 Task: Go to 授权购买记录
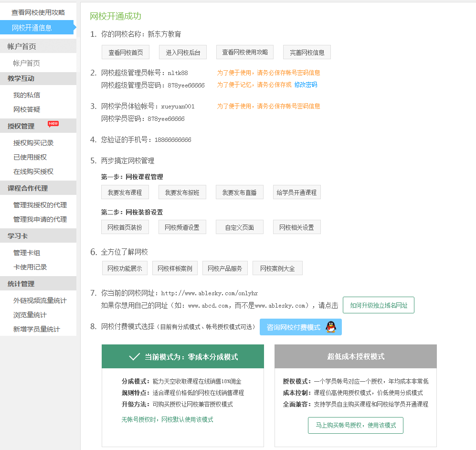33,143
